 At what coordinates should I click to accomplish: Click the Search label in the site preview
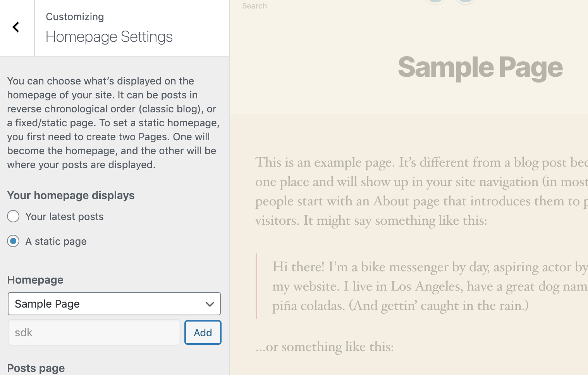[254, 6]
